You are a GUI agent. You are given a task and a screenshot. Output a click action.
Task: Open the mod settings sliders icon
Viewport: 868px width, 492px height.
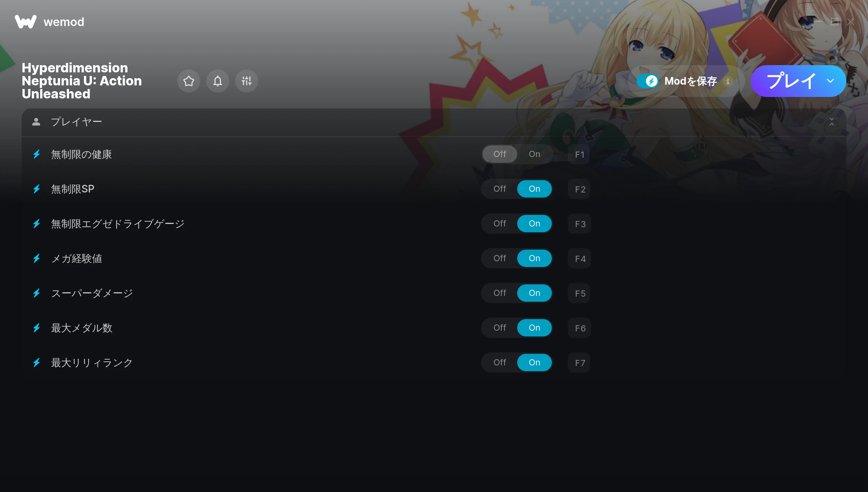247,81
